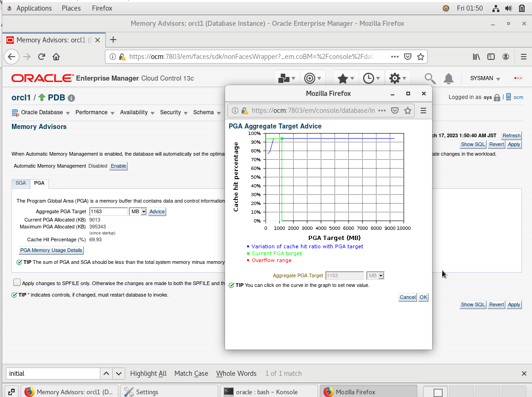Open main Firefox hamburger menu
The width and height of the screenshot is (532, 397).
524,57
